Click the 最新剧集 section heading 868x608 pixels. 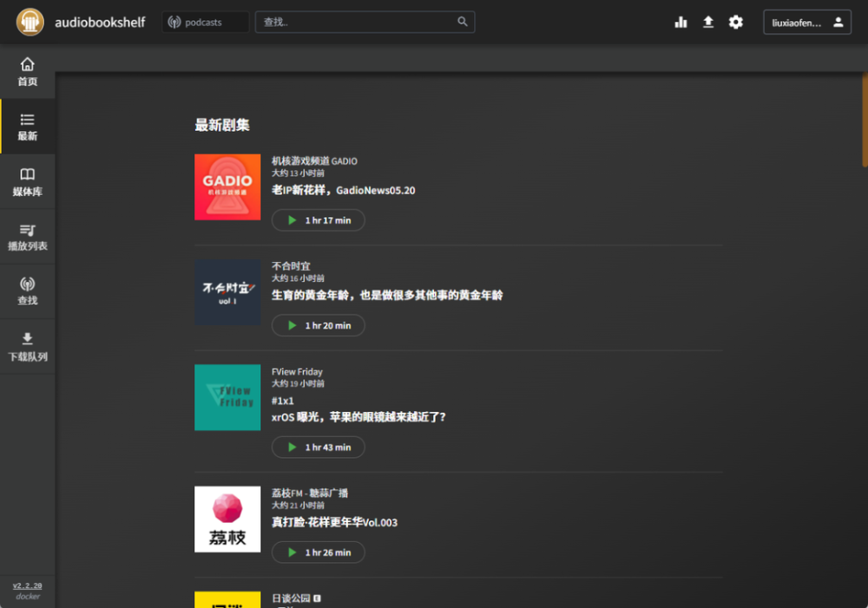tap(222, 125)
